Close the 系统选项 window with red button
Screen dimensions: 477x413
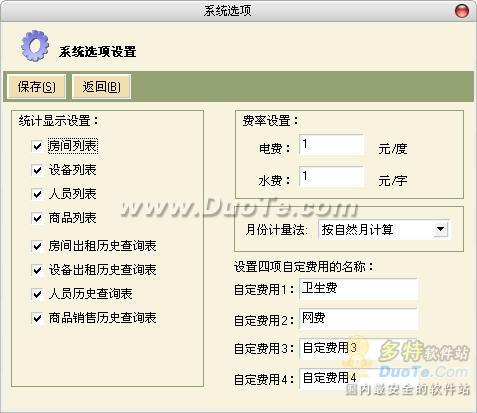pyautogui.click(x=462, y=11)
